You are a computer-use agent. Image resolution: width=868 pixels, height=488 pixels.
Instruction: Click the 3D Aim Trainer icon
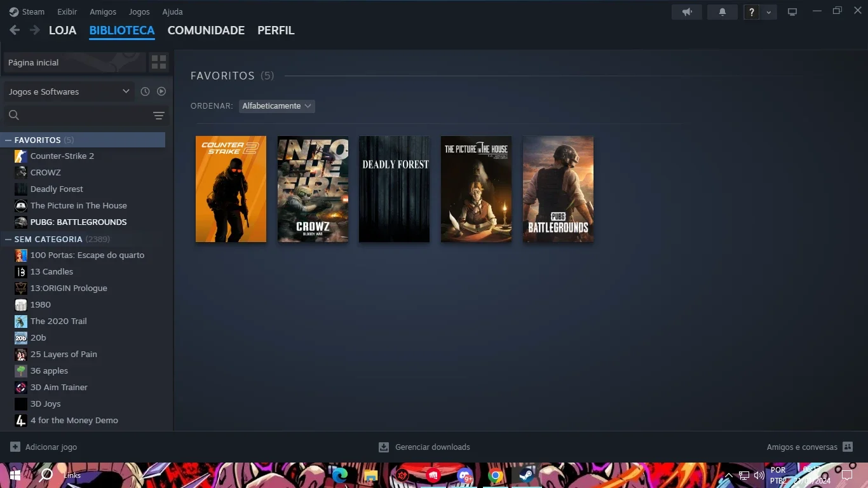tap(21, 387)
